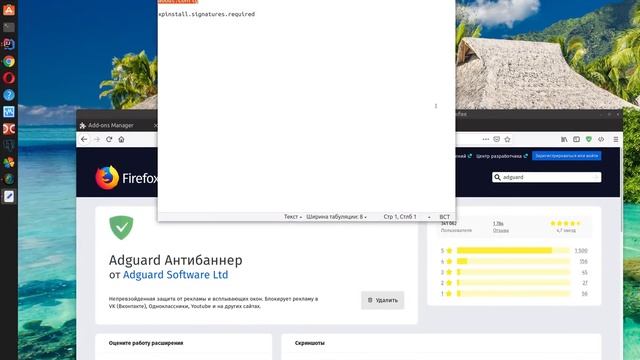The width and height of the screenshot is (640, 360).
Task: Click the register or log in button
Action: [567, 156]
